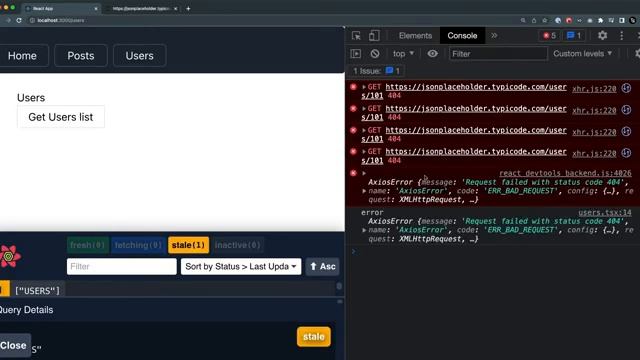The width and height of the screenshot is (640, 360).
Task: Focus the console Filter input field
Action: click(498, 53)
